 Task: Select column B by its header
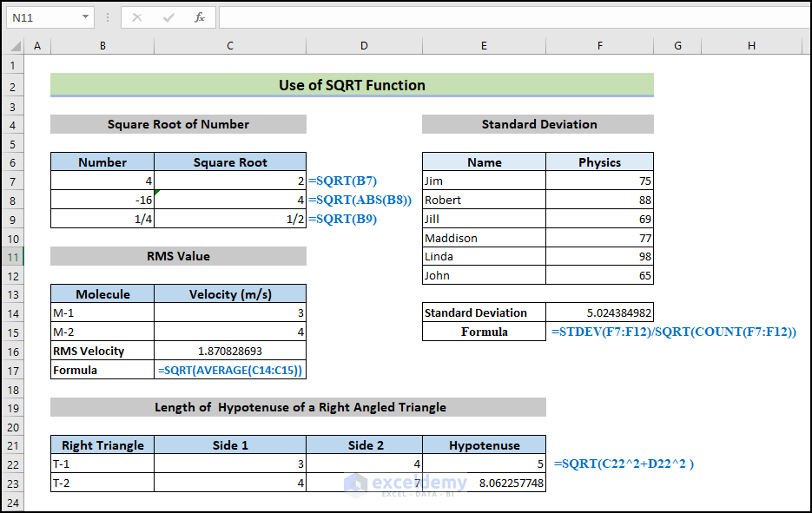[102, 45]
